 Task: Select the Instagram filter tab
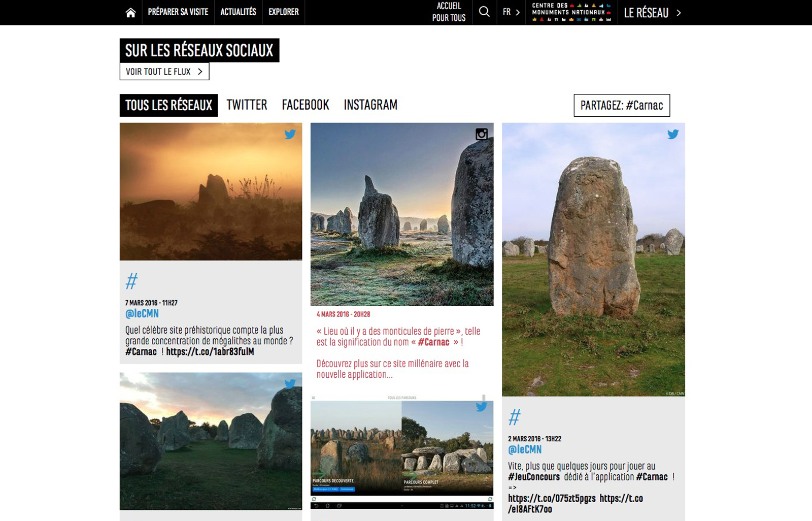pyautogui.click(x=370, y=105)
